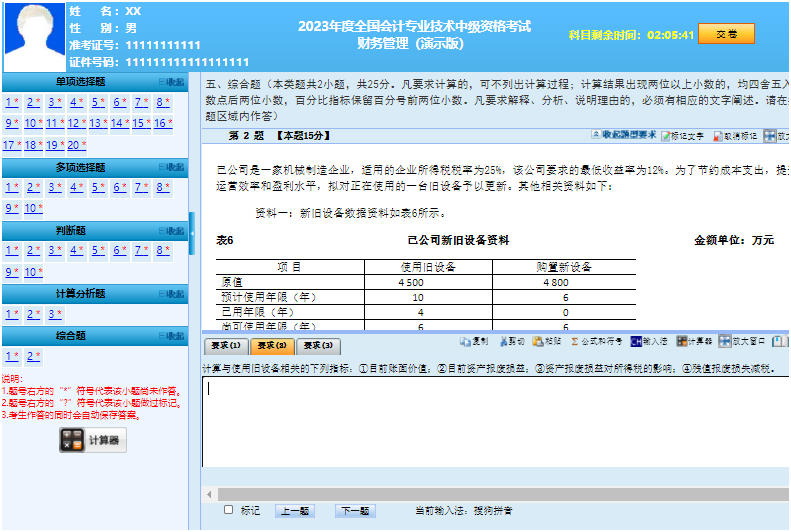This screenshot has width=791, height=532.
Task: Collapse the left sidebar with splitter arrow
Action: pyautogui.click(x=192, y=233)
